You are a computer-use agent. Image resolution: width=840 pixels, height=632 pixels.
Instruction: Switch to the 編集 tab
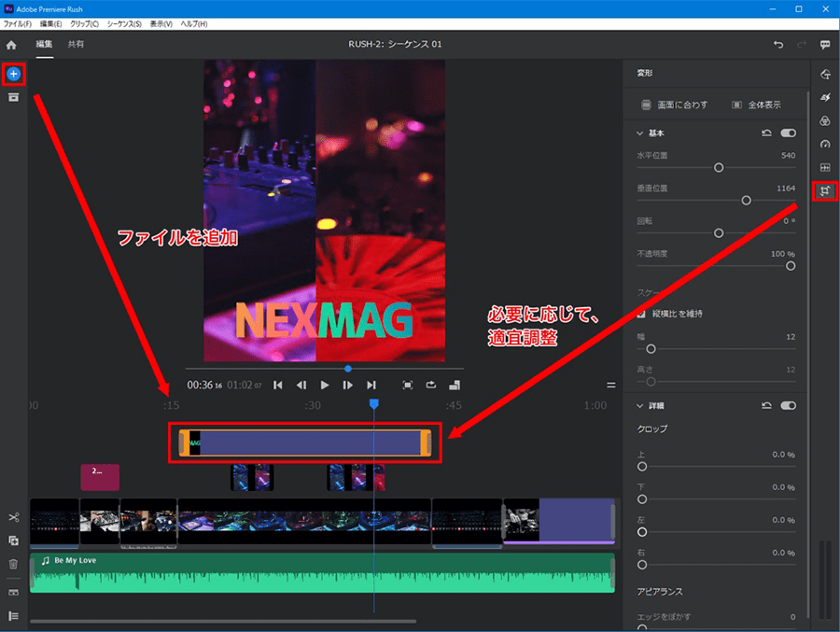pos(45,45)
